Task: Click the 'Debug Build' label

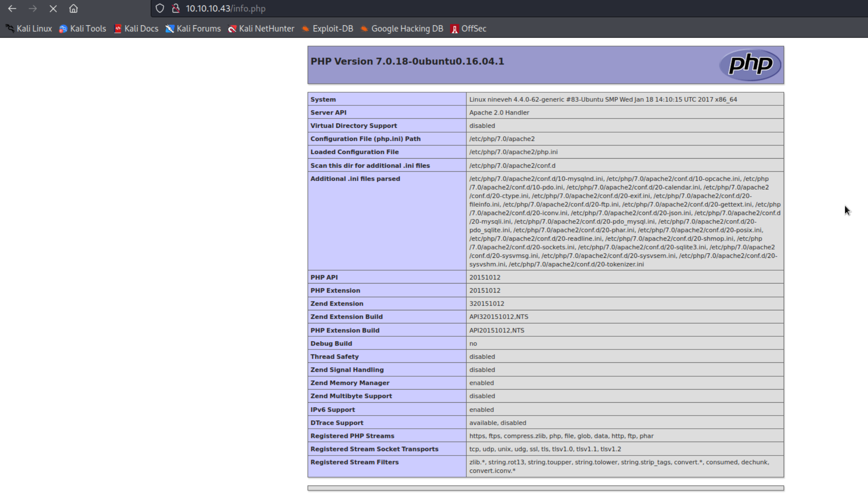Action: pyautogui.click(x=331, y=343)
